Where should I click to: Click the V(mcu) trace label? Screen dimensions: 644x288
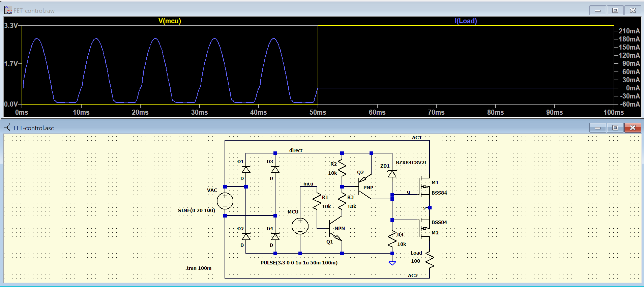pos(170,21)
